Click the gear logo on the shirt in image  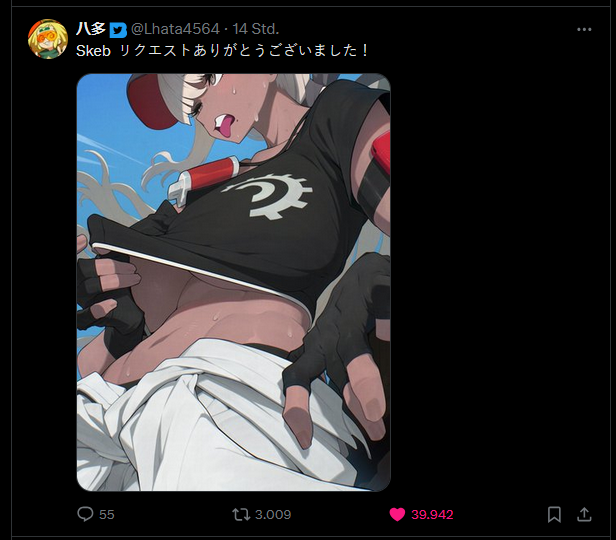click(268, 196)
